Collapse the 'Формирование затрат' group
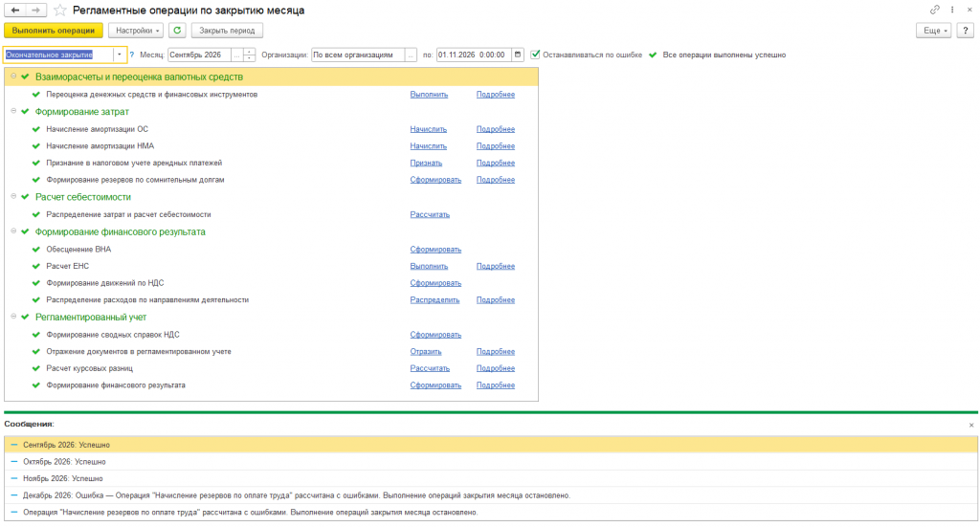Viewport: 980px width, 527px height. (x=13, y=111)
